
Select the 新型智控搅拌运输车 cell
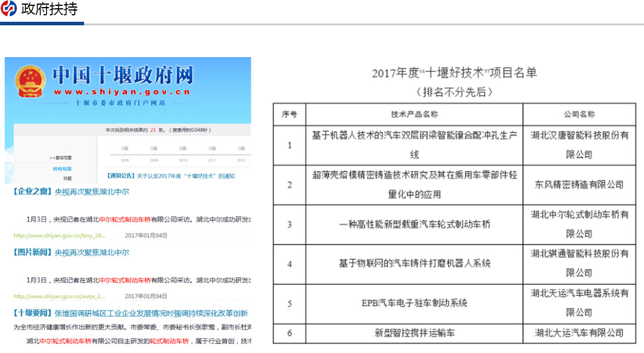pos(415,333)
